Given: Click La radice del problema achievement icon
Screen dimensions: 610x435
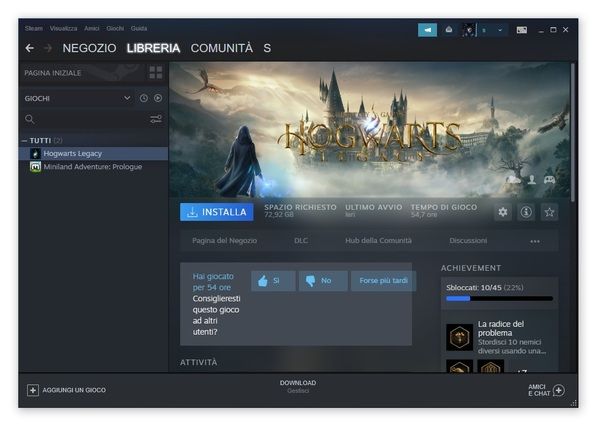Looking at the screenshot, I should click(x=459, y=337).
